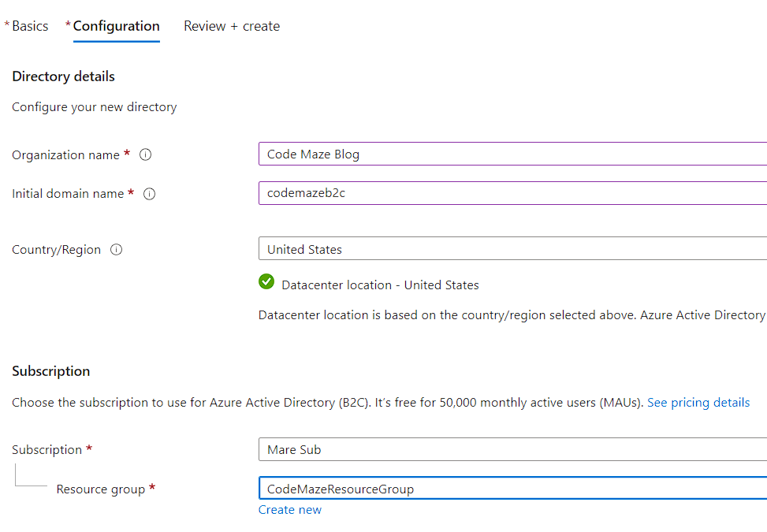Click the Directory details heading
Viewport: 767px width, 532px height.
tap(63, 76)
